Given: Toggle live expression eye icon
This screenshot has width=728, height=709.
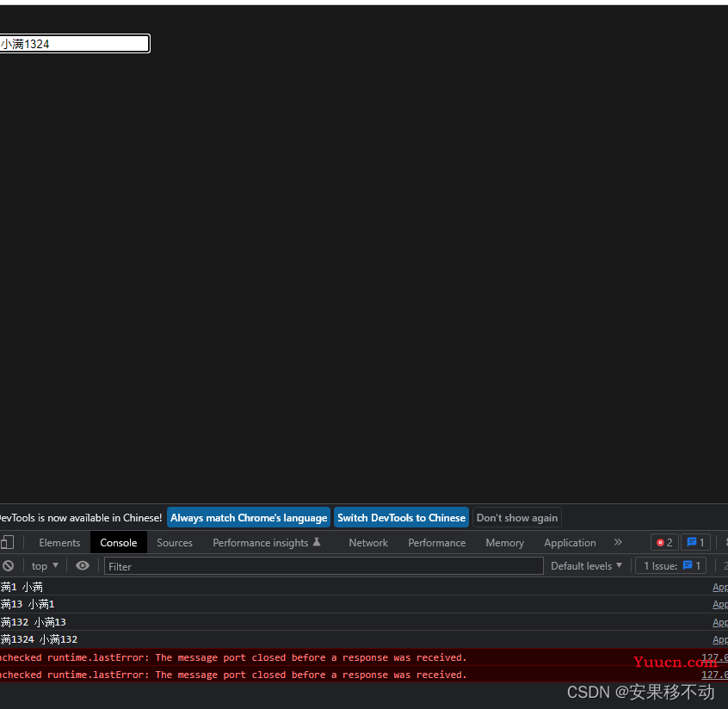Looking at the screenshot, I should [x=83, y=566].
